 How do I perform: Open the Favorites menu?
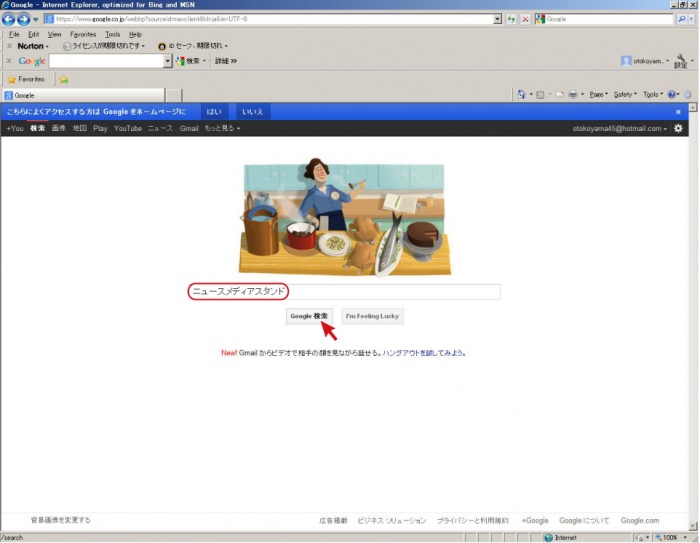83,34
